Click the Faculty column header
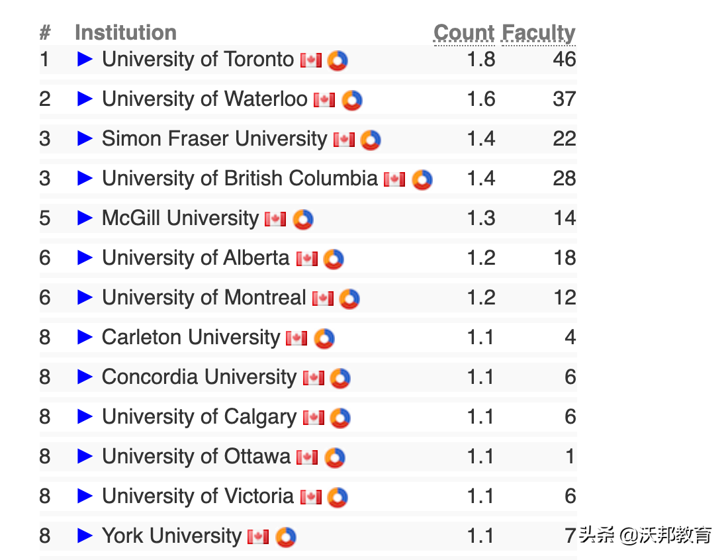 [539, 33]
